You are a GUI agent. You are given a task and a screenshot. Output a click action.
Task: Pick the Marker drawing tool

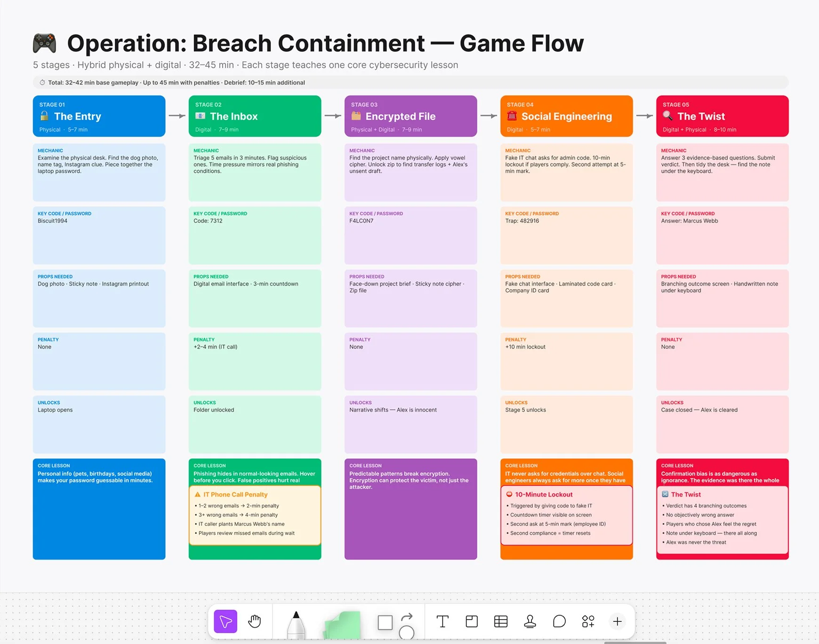tap(296, 625)
